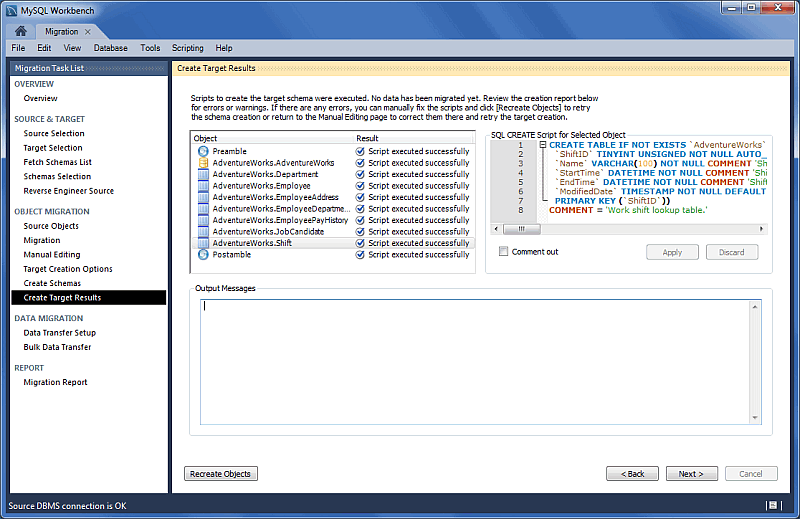The image size is (800, 519).
Task: Click inside the Output Messages text area
Action: point(480,365)
